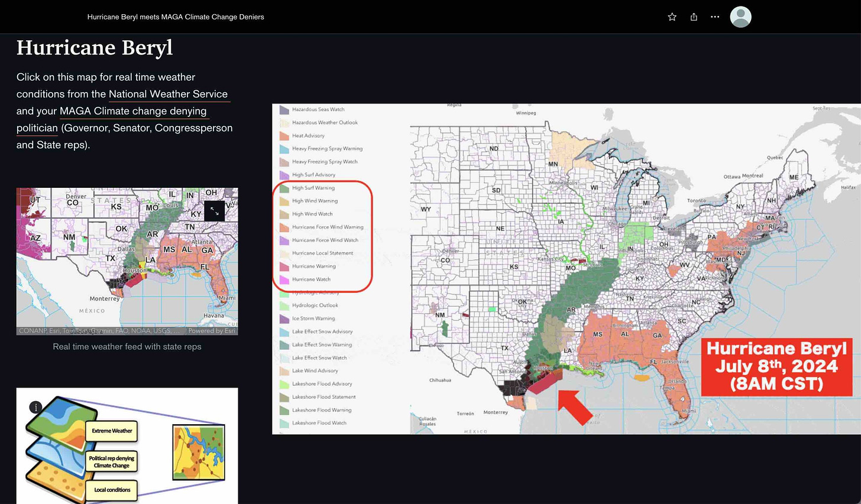The height and width of the screenshot is (504, 861).
Task: Open the layers diagram image
Action: coord(127,446)
